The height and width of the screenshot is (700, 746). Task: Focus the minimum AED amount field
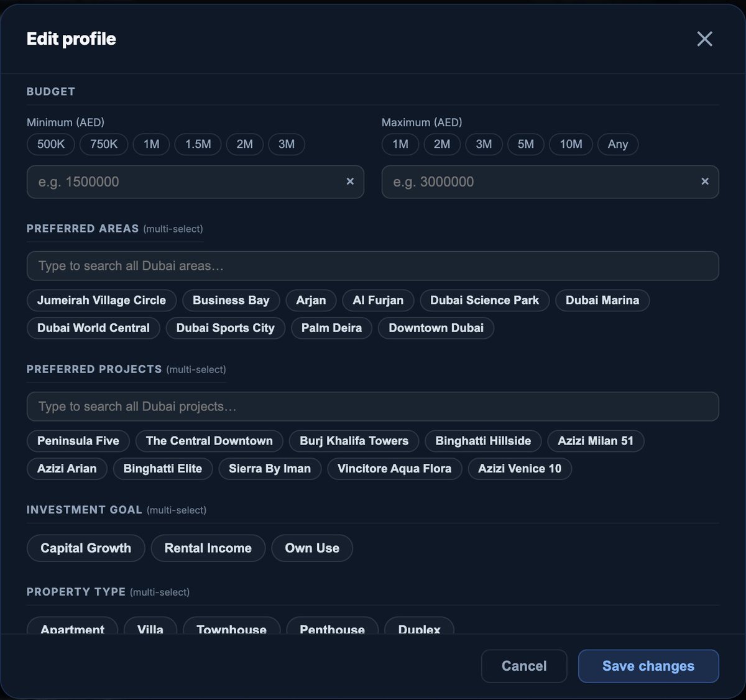click(195, 182)
